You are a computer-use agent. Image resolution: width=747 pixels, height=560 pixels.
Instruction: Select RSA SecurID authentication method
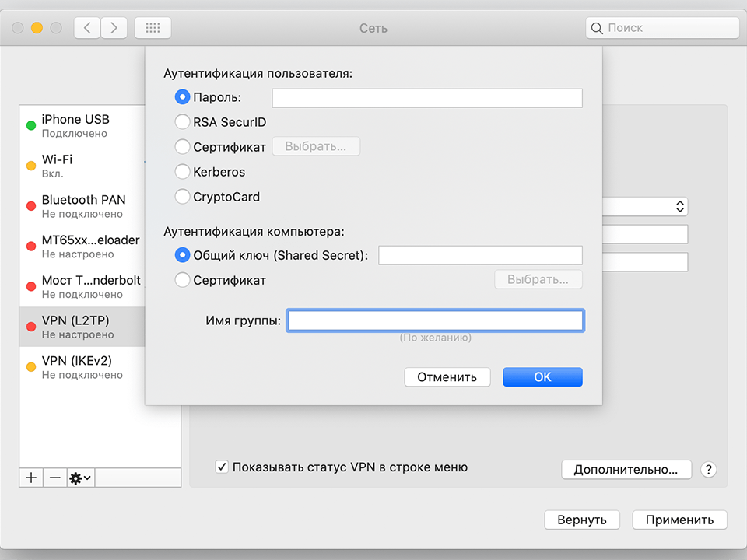pyautogui.click(x=182, y=121)
